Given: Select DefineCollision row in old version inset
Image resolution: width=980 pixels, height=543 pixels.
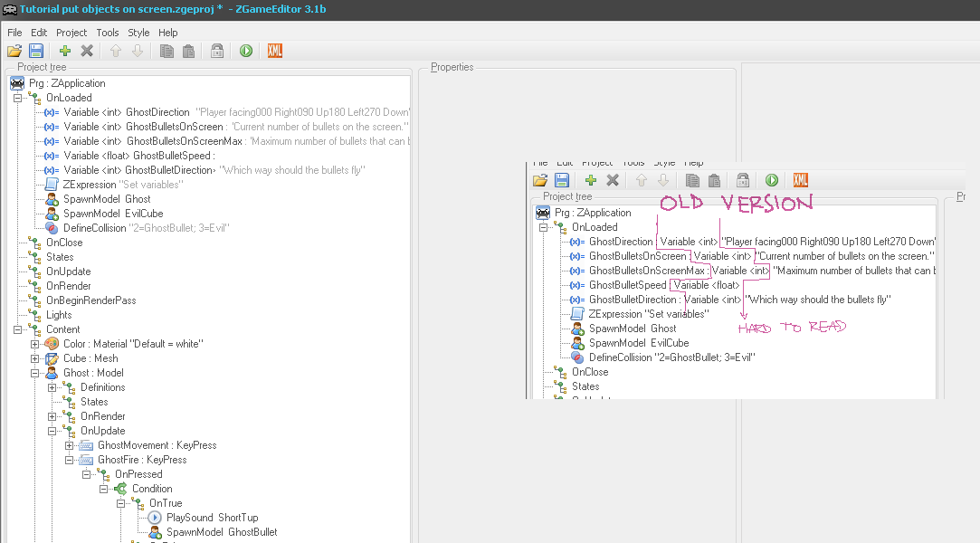Looking at the screenshot, I should coord(671,357).
